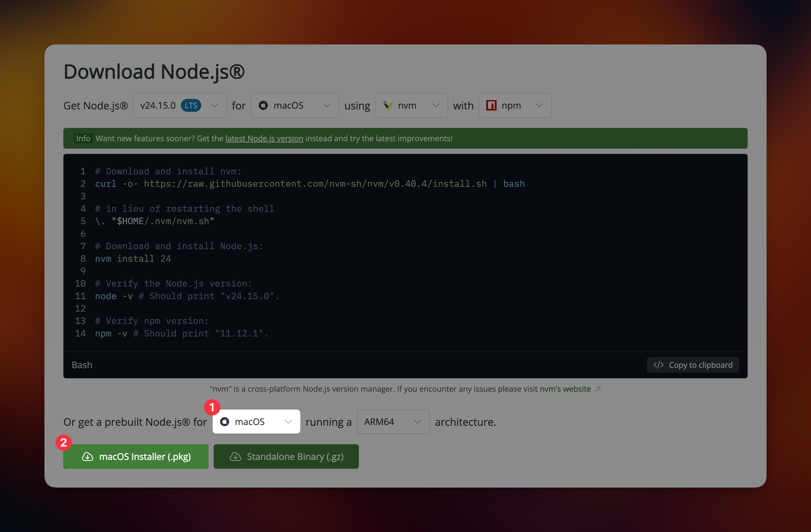Click the latest Node.js version link
Screen dimensions: 811x532
(x=264, y=139)
